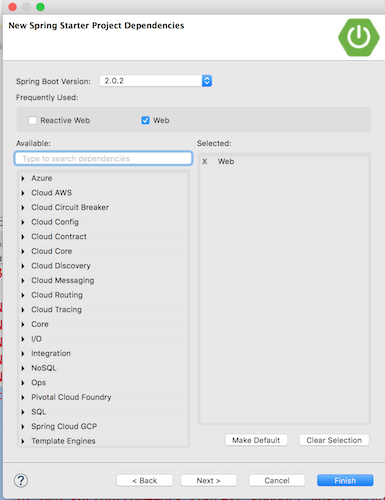Viewport: 385px width, 500px height.
Task: Cancel the dialog
Action: [x=277, y=480]
